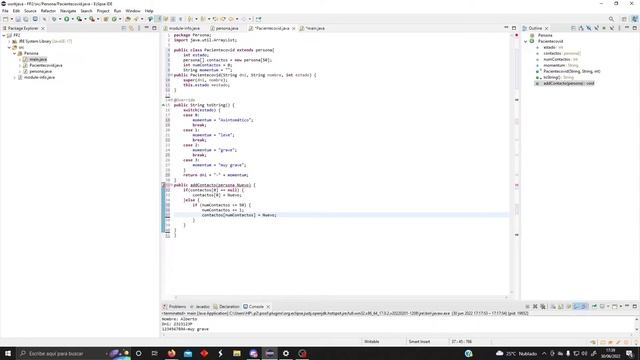Toggle Hide Local Types in Outline
Image resolution: width=640 pixels, height=360 pixels.
[x=612, y=28]
